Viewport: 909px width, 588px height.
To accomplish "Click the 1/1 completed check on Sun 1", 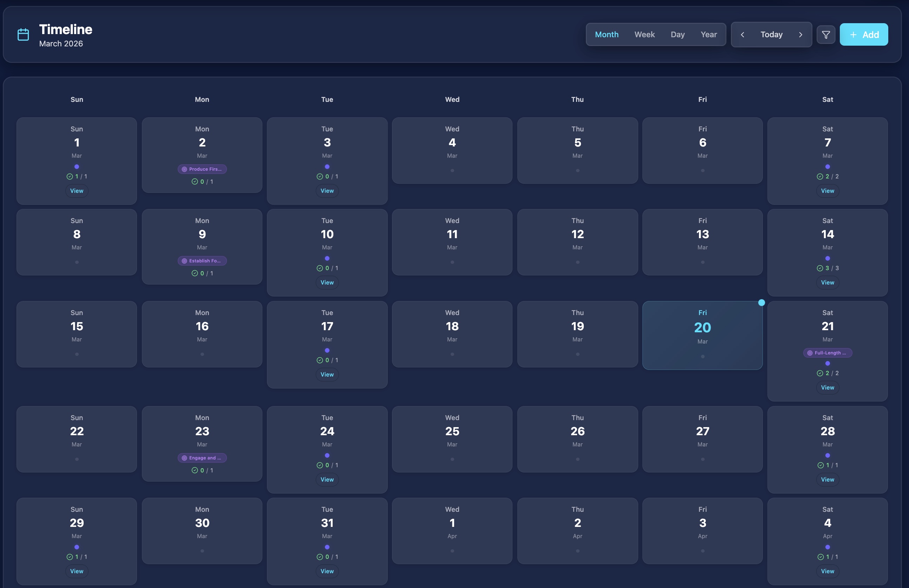I will (77, 176).
